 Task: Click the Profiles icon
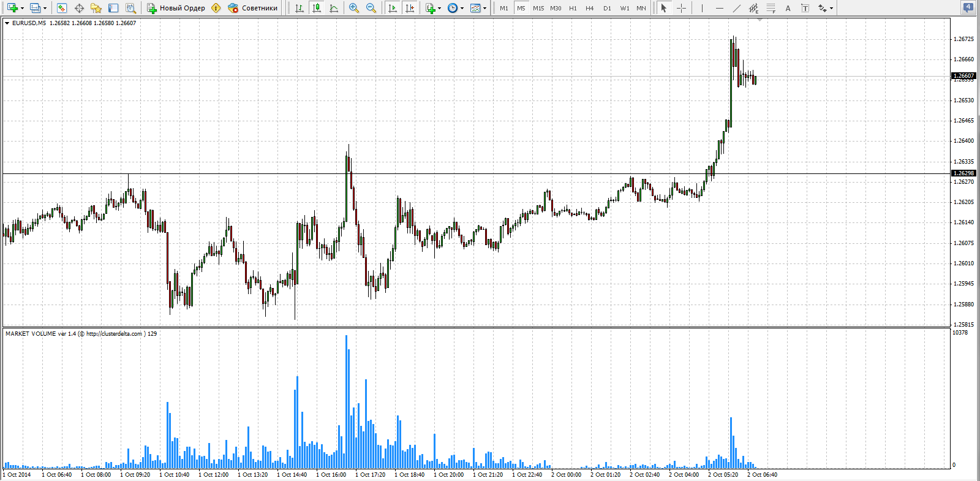click(35, 8)
